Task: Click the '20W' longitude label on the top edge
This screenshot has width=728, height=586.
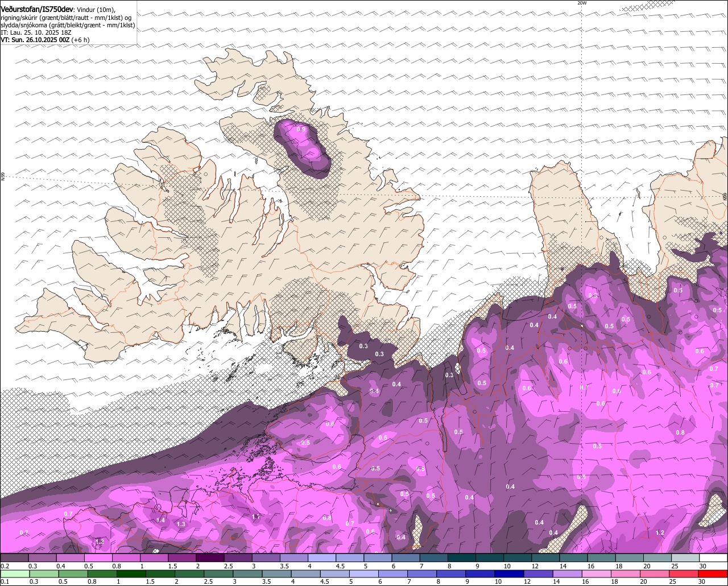Action: pyautogui.click(x=581, y=3)
